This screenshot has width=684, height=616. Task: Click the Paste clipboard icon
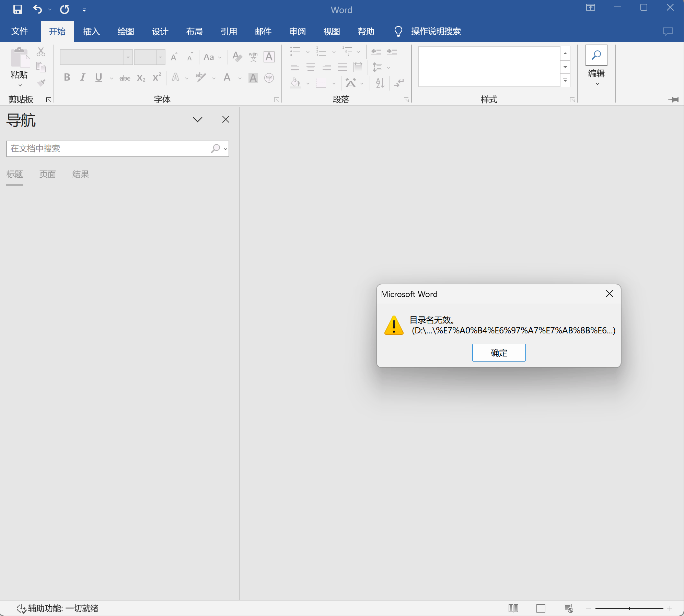click(x=20, y=58)
